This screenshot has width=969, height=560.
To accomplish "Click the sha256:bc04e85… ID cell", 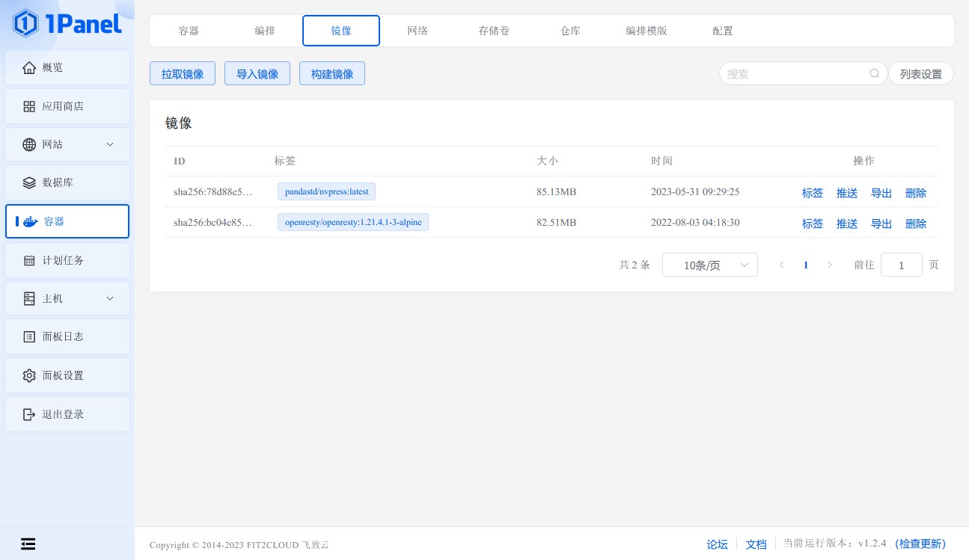I will click(x=213, y=222).
